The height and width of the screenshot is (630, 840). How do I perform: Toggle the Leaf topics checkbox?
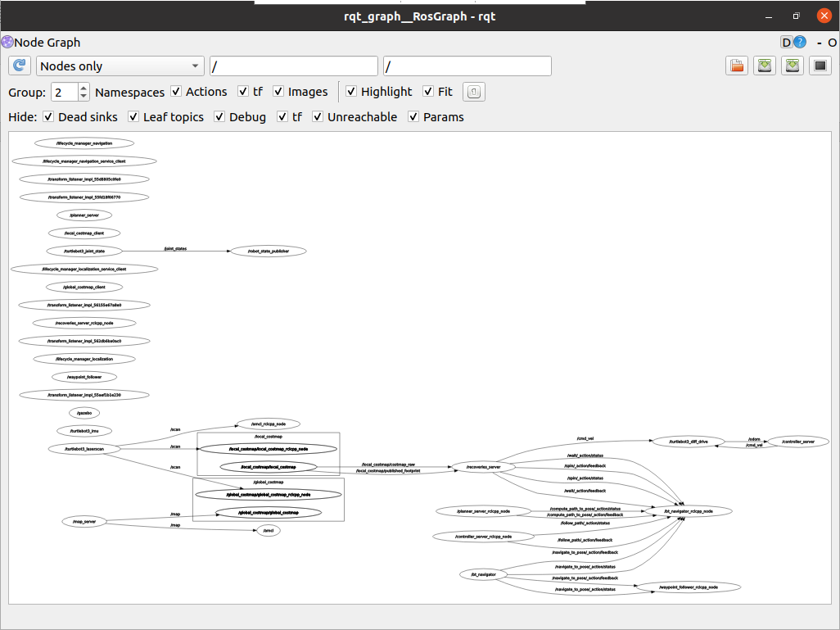(x=133, y=117)
